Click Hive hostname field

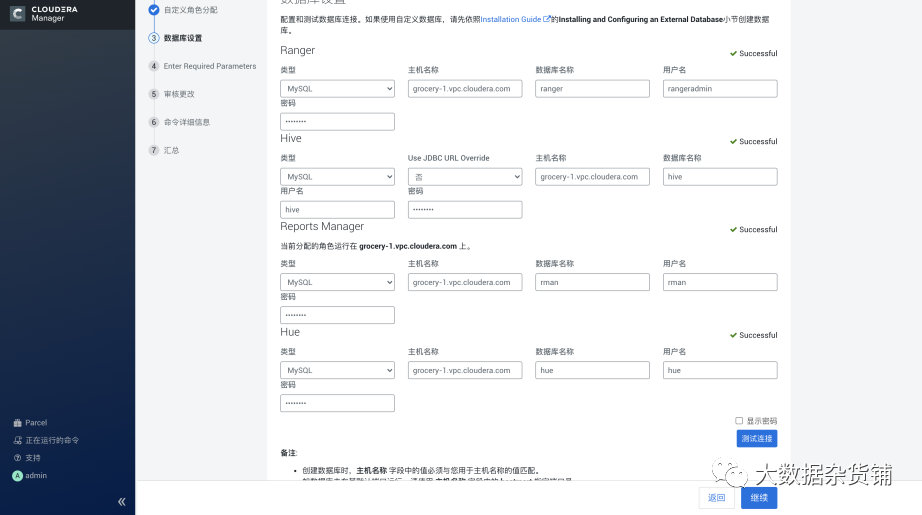[x=593, y=177]
